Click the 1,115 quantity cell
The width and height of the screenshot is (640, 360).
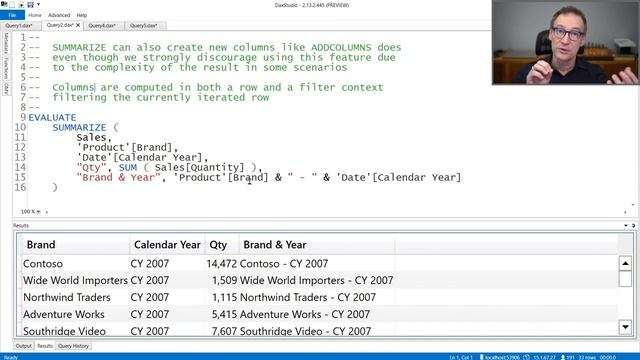click(222, 297)
